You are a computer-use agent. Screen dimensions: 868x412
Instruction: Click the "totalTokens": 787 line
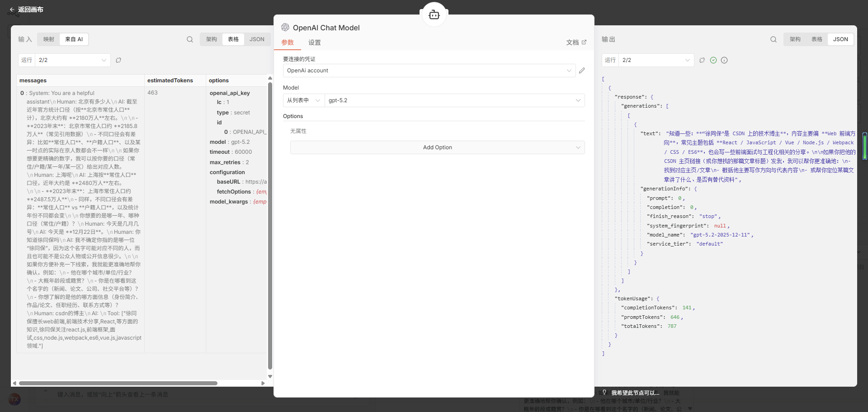coord(649,326)
